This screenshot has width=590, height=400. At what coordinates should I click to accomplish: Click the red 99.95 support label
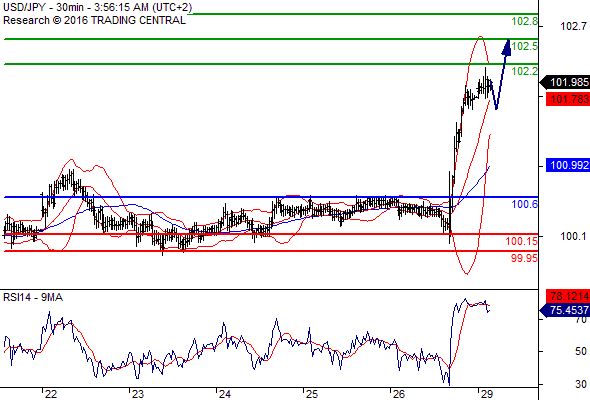pyautogui.click(x=524, y=258)
